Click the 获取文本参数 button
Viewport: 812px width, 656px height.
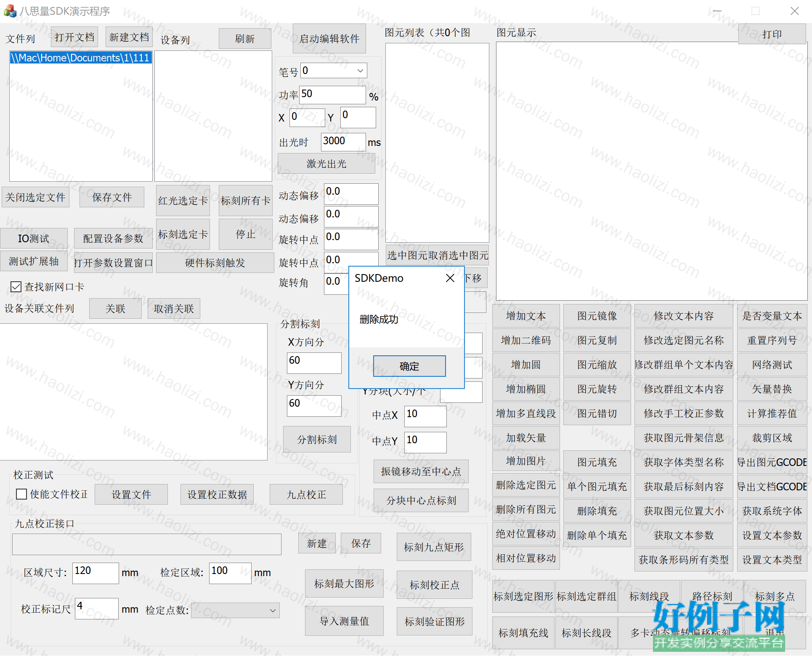(x=684, y=535)
